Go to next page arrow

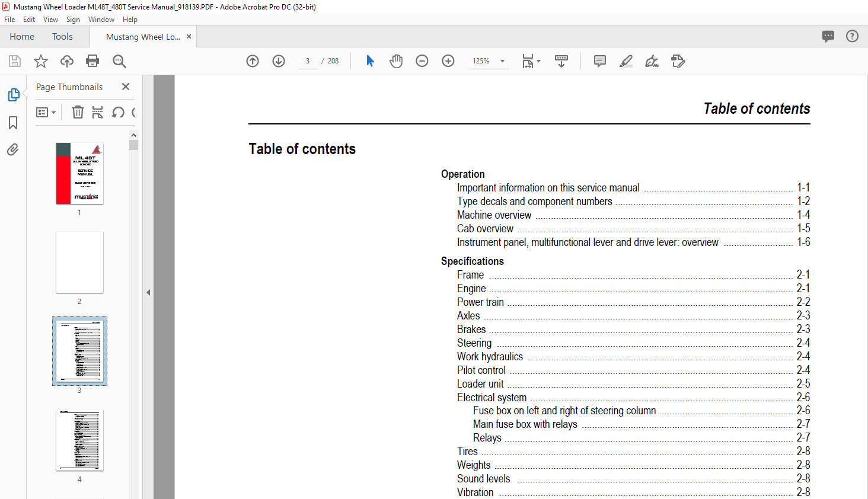(279, 61)
